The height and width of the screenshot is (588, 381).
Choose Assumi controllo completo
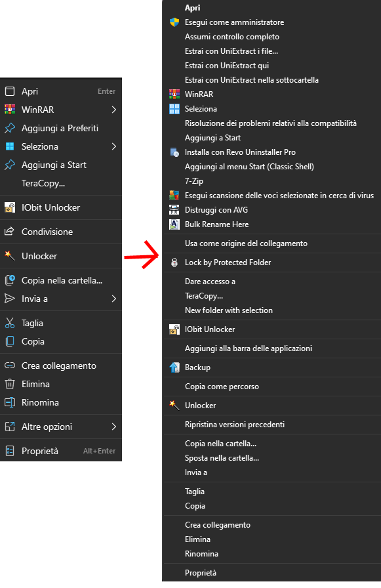[232, 37]
